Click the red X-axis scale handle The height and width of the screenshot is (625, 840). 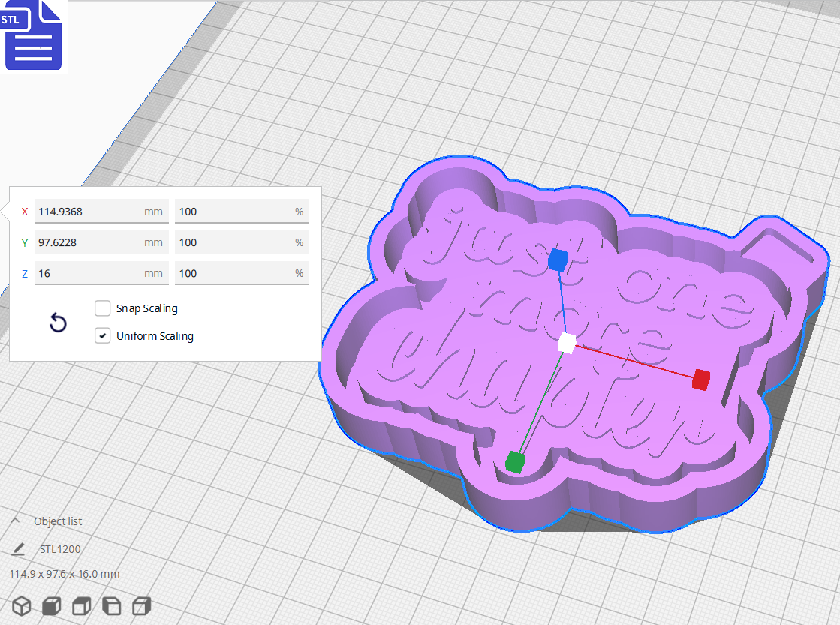[x=701, y=380]
